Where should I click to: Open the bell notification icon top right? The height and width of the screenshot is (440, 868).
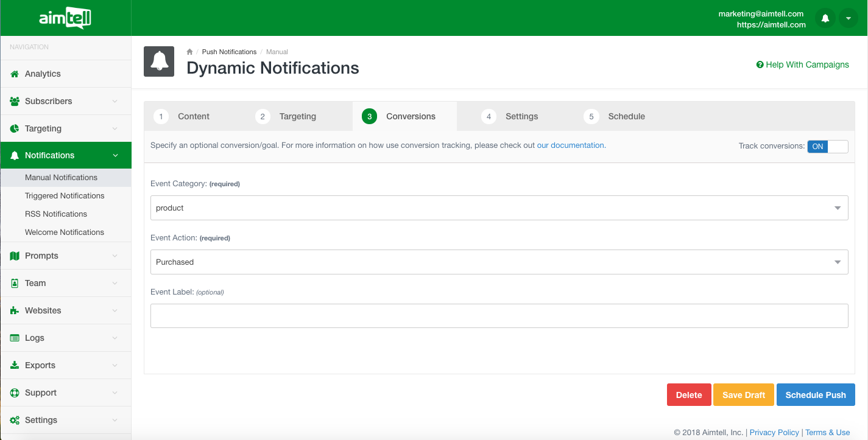pyautogui.click(x=825, y=19)
